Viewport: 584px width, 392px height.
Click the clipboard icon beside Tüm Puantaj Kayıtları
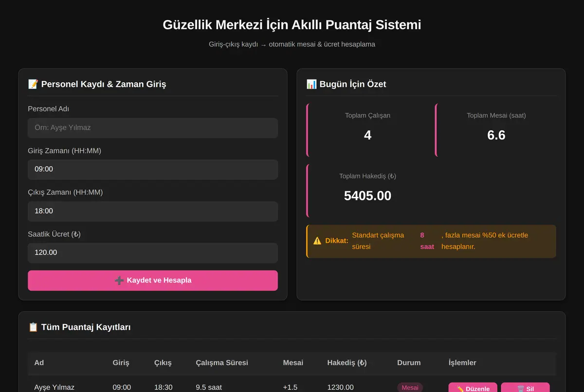point(33,327)
